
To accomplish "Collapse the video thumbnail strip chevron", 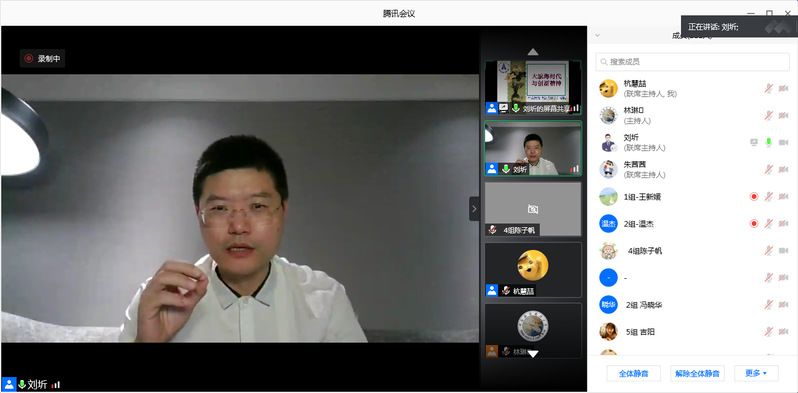I will point(474,209).
